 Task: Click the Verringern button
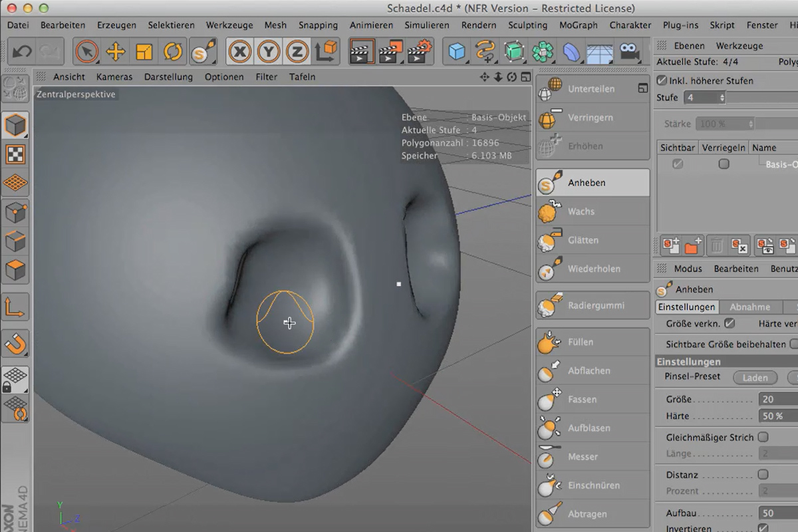pyautogui.click(x=591, y=118)
